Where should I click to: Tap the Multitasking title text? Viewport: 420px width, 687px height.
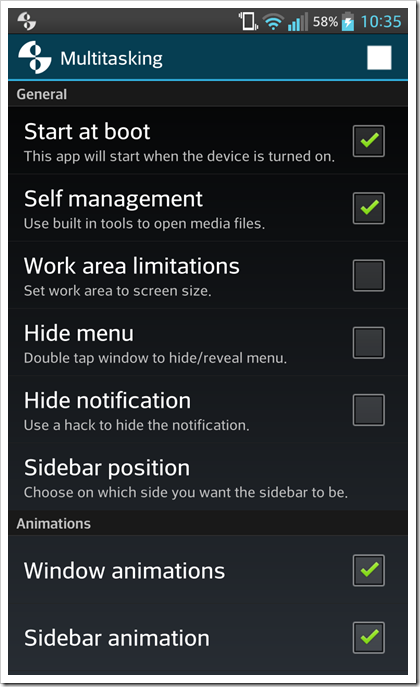111,59
